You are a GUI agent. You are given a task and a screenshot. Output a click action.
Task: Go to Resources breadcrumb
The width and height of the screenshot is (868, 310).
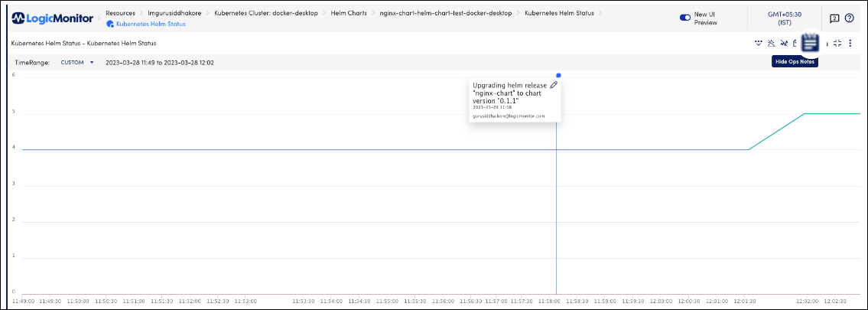tap(121, 13)
